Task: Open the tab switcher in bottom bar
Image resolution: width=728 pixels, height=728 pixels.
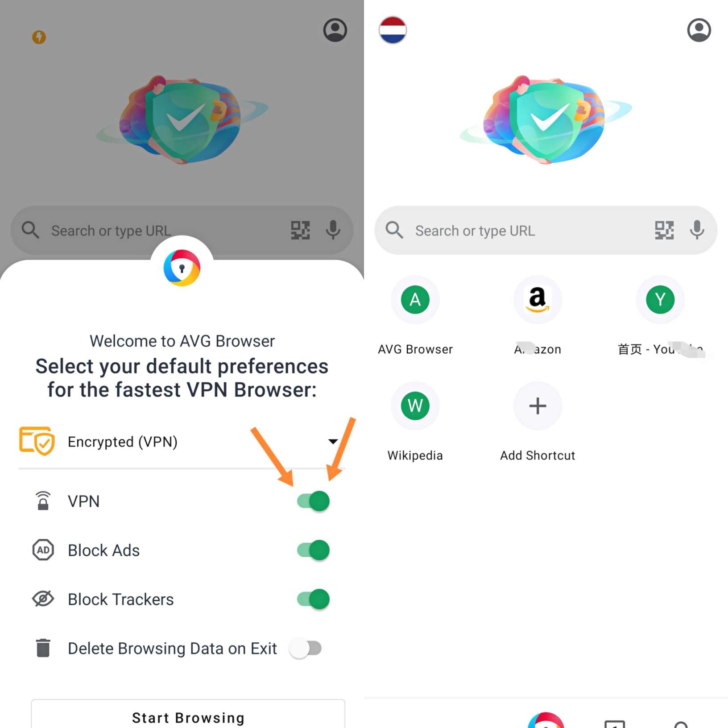Action: pyautogui.click(x=615, y=724)
